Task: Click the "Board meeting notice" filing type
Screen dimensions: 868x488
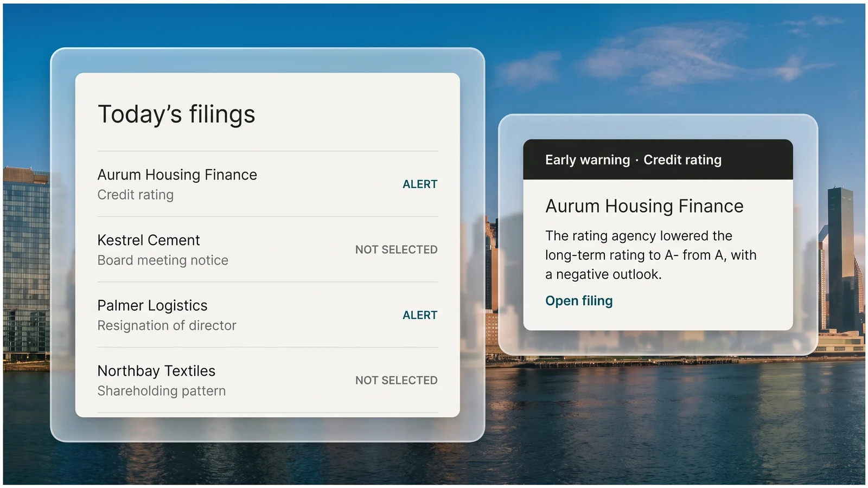Action: (163, 260)
